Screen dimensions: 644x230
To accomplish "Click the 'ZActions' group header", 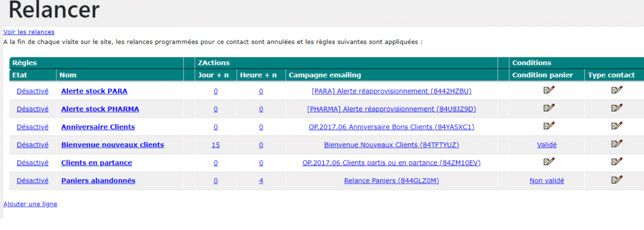I will coord(213,63).
